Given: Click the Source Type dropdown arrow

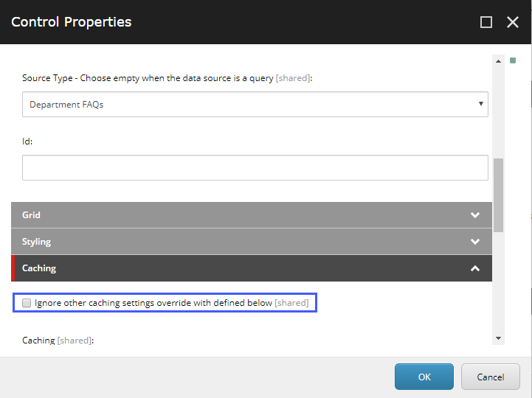Looking at the screenshot, I should coord(481,105).
